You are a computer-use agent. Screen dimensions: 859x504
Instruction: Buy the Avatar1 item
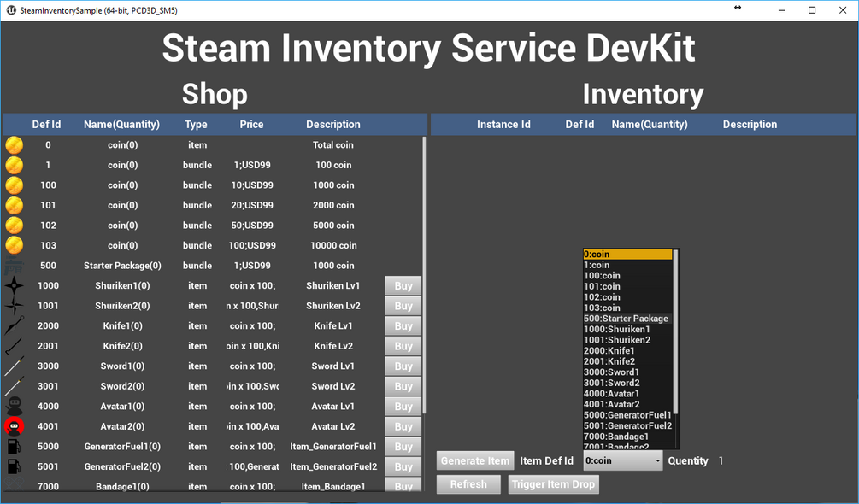pos(403,407)
